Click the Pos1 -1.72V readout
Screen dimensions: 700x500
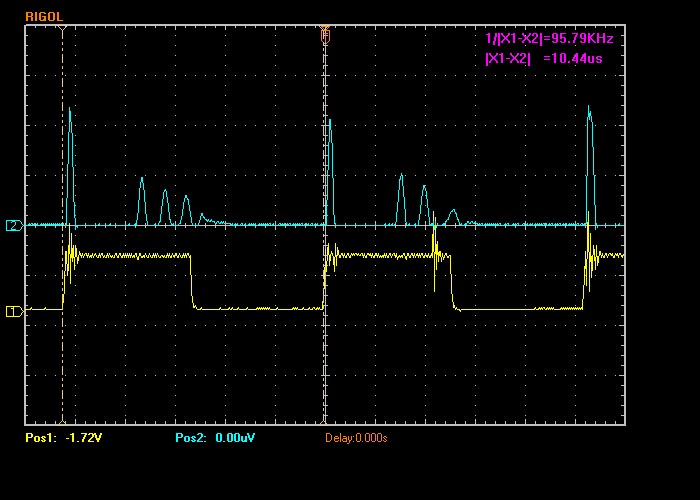(63, 438)
